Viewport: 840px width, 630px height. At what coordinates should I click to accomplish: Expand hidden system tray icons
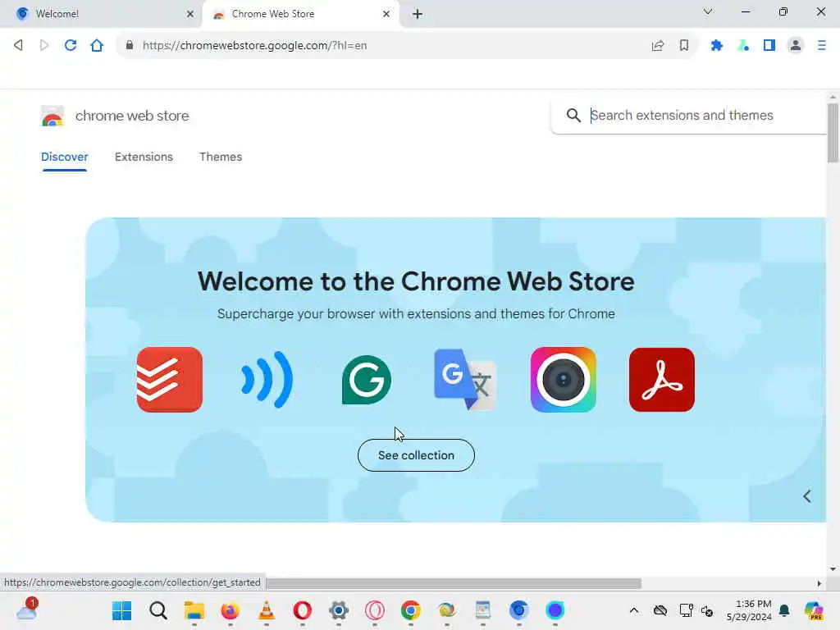[x=634, y=610]
